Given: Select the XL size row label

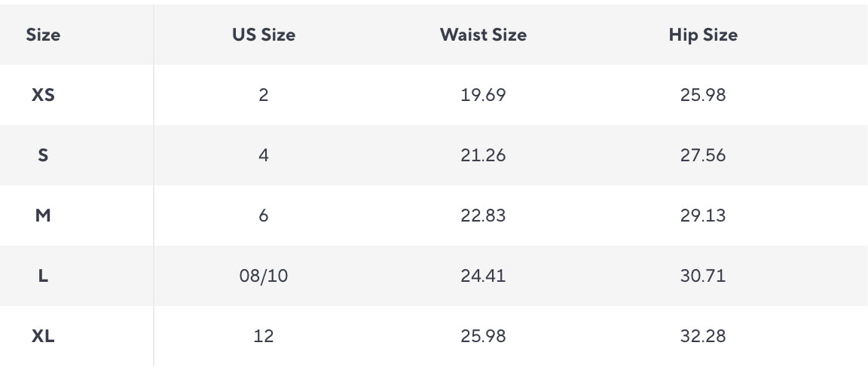Looking at the screenshot, I should coord(43,336).
